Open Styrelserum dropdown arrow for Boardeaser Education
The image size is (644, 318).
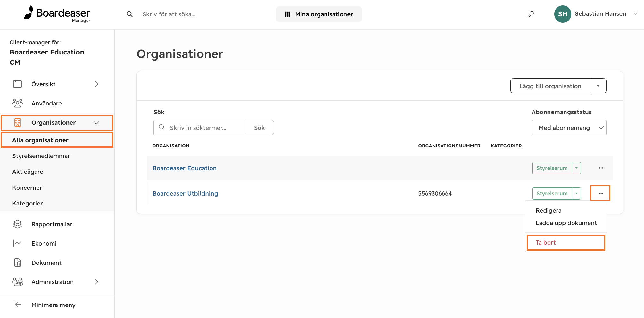(576, 168)
